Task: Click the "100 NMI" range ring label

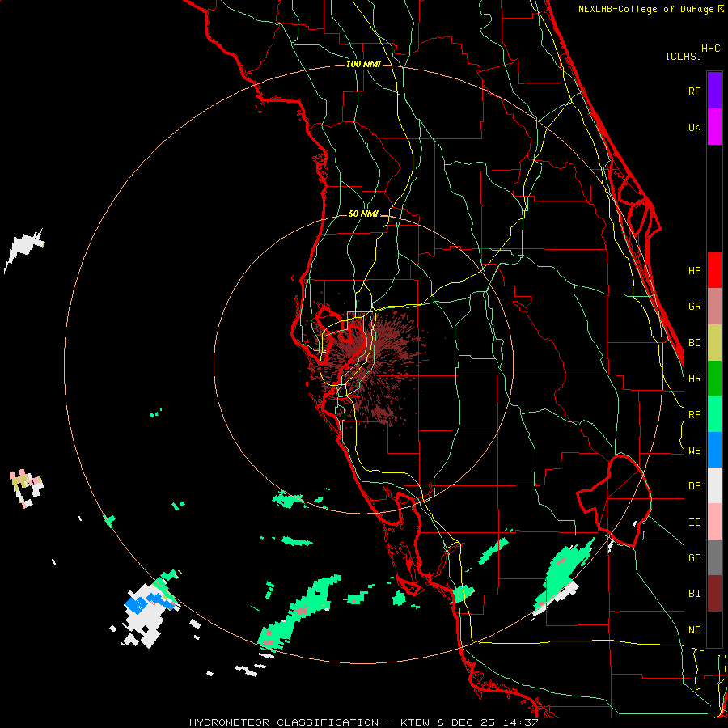Action: pos(363,64)
